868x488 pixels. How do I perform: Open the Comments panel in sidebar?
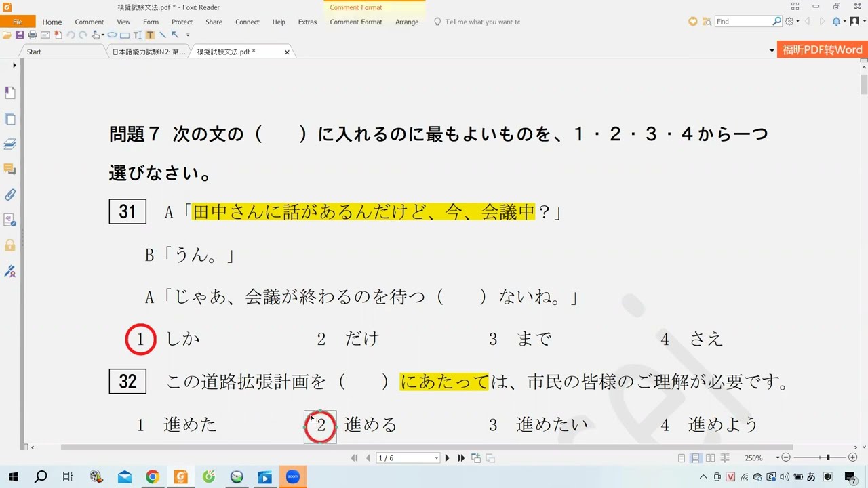click(x=10, y=169)
